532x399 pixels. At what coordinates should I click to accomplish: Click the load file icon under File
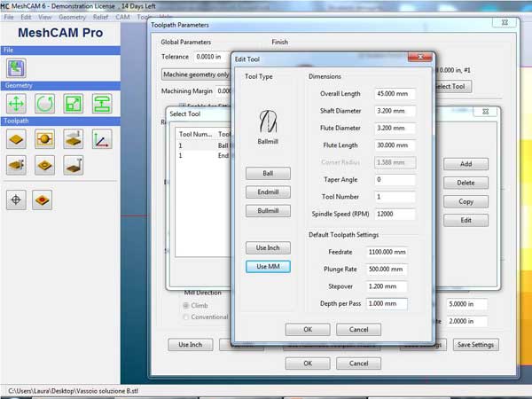point(16,68)
